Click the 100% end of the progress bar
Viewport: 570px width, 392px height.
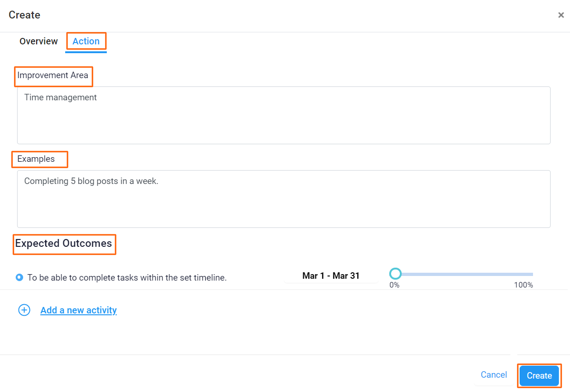[x=523, y=285]
